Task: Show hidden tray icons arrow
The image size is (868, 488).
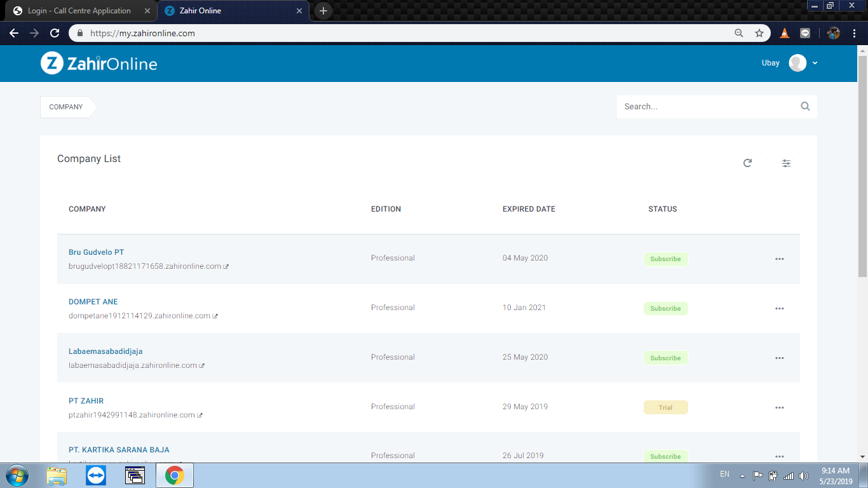Action: pyautogui.click(x=742, y=475)
